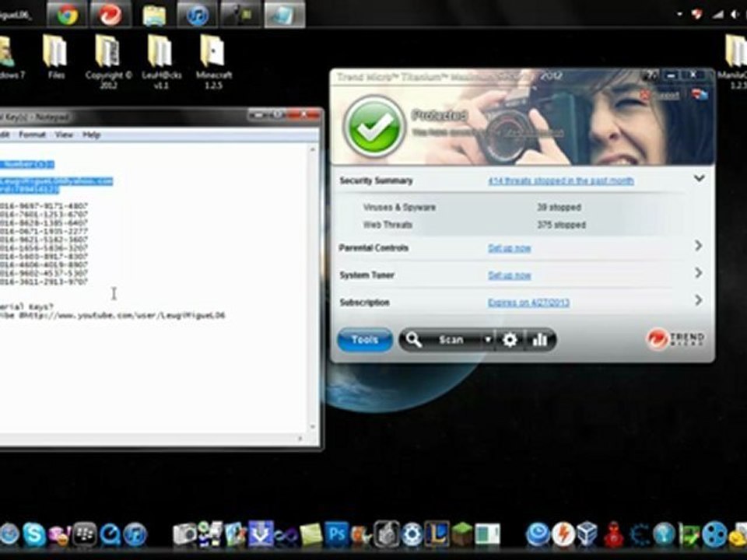Open the green sticky note dock icon
Viewport: 747px width, 560px height.
tap(310, 534)
